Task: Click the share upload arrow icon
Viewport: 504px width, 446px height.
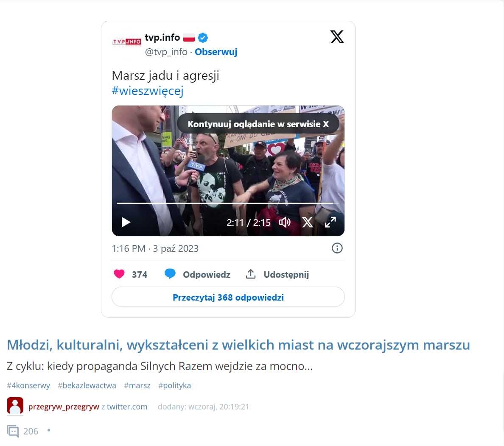Action: (x=251, y=274)
